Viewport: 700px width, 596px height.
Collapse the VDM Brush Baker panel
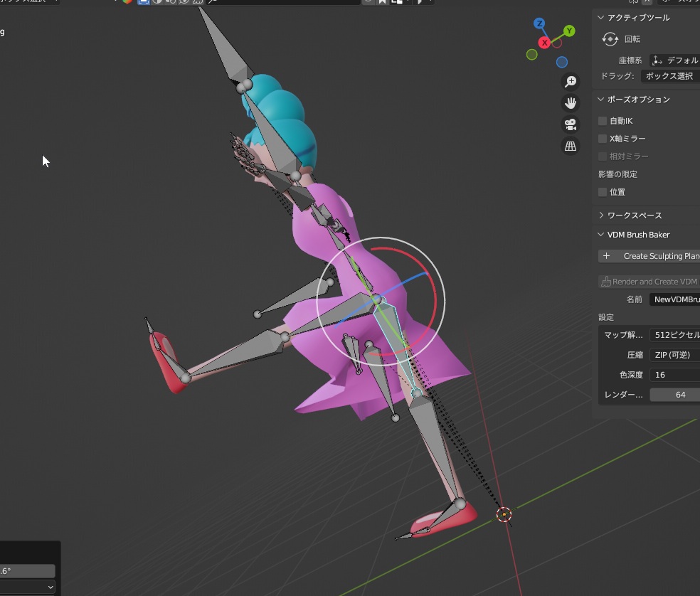point(638,235)
